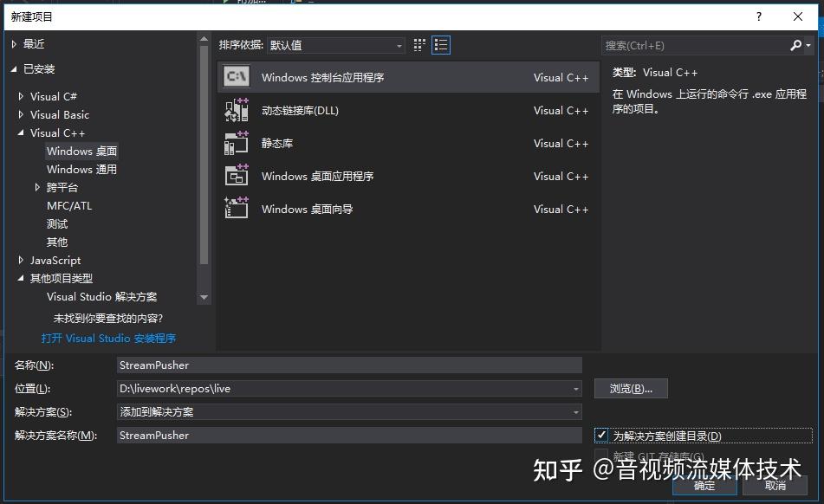Click the 浏览(B) button
The image size is (824, 504).
point(631,388)
